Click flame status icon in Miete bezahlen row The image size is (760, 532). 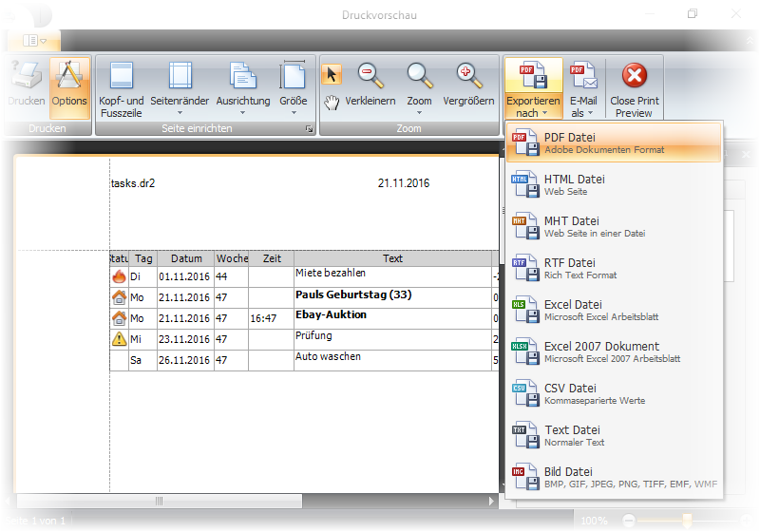tap(119, 276)
